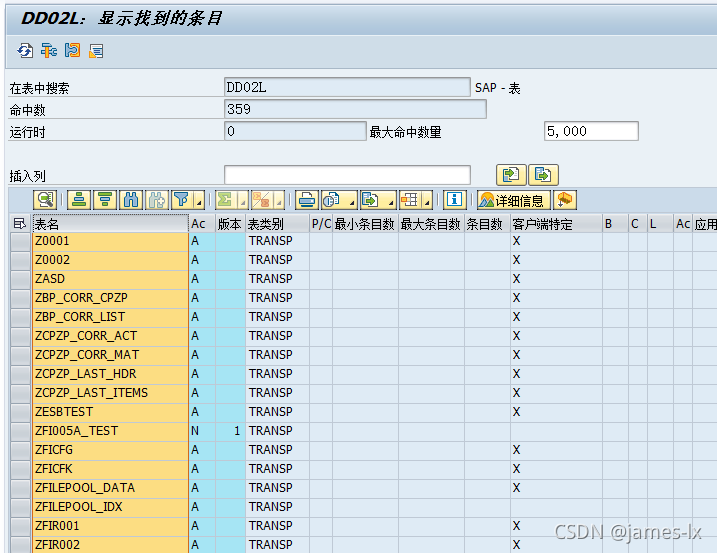Image resolution: width=717 pixels, height=553 pixels.
Task: Click table name cell ZFIR001
Action: coord(110,526)
